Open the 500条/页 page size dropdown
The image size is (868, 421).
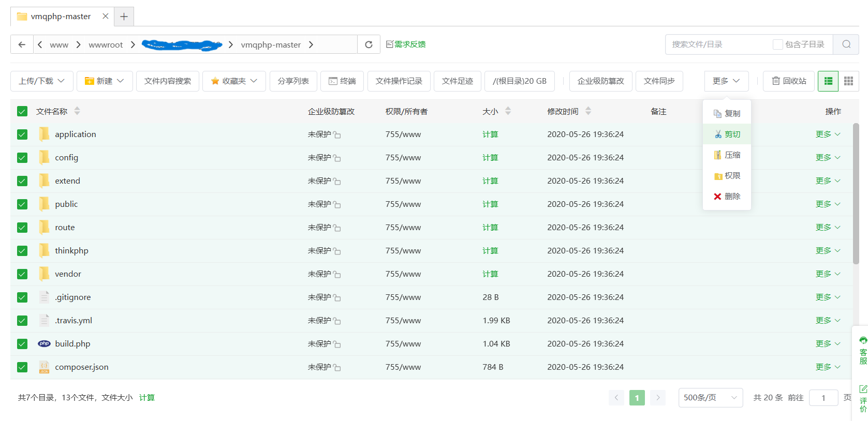pyautogui.click(x=710, y=398)
